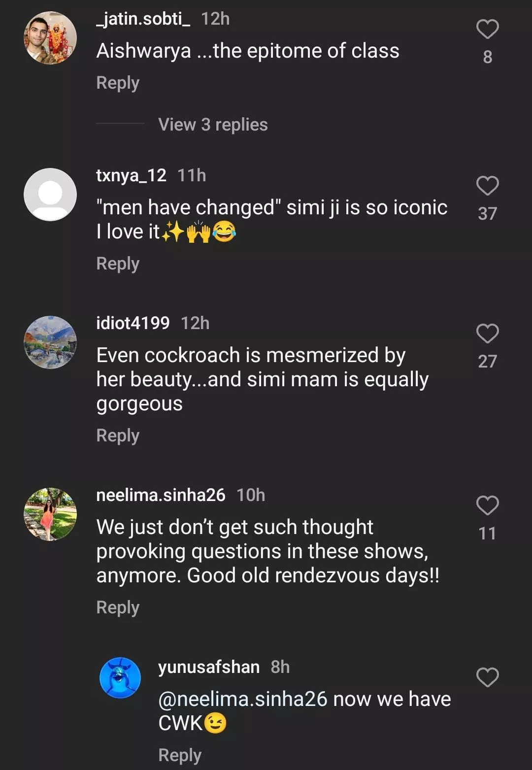532x770 pixels.
Task: Reply to yunusafshan's CWK comment
Action: tap(180, 755)
